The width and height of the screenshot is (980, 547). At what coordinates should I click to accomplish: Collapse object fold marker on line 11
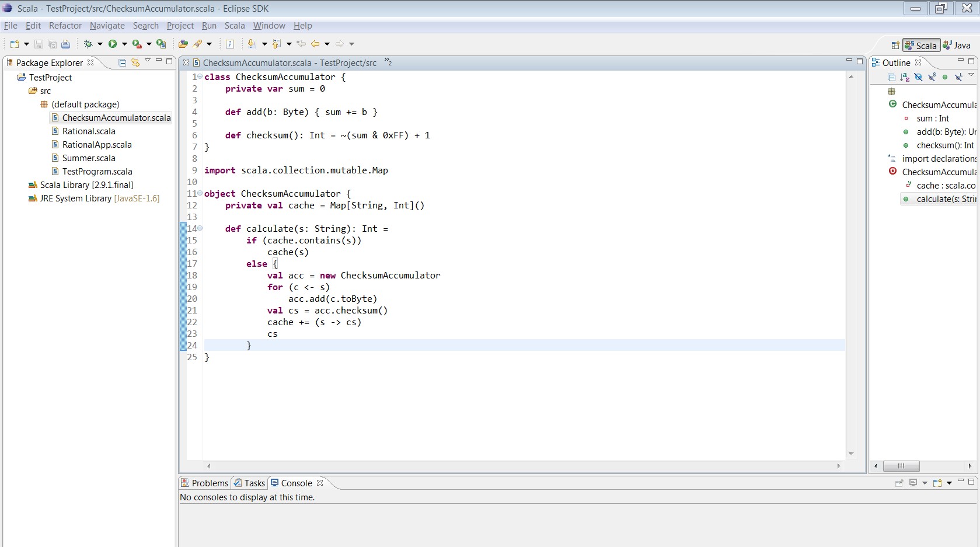click(x=200, y=193)
